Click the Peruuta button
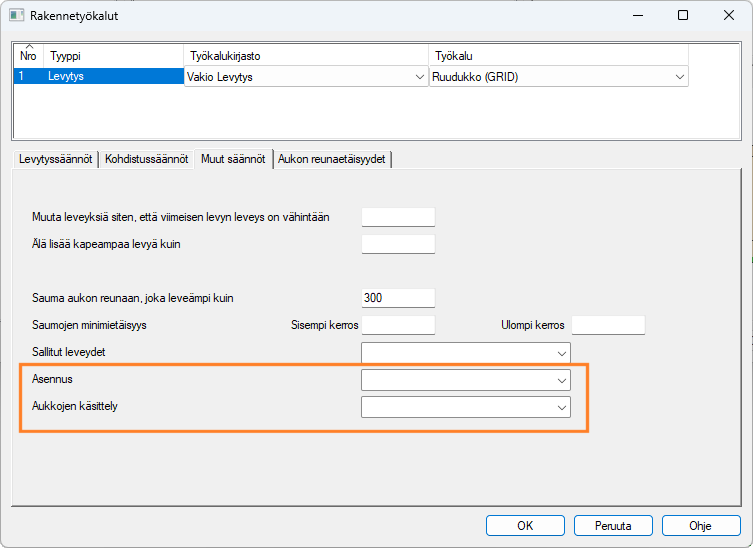The width and height of the screenshot is (753, 548). [612, 525]
